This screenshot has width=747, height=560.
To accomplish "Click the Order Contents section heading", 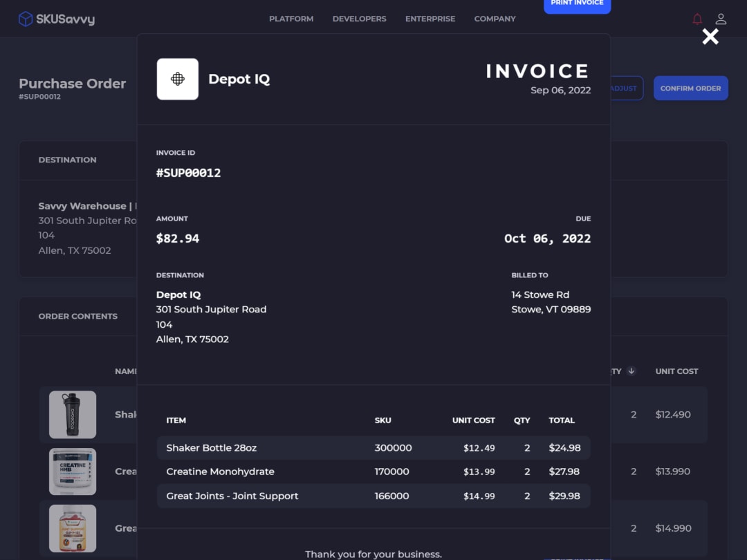I will tap(77, 316).
